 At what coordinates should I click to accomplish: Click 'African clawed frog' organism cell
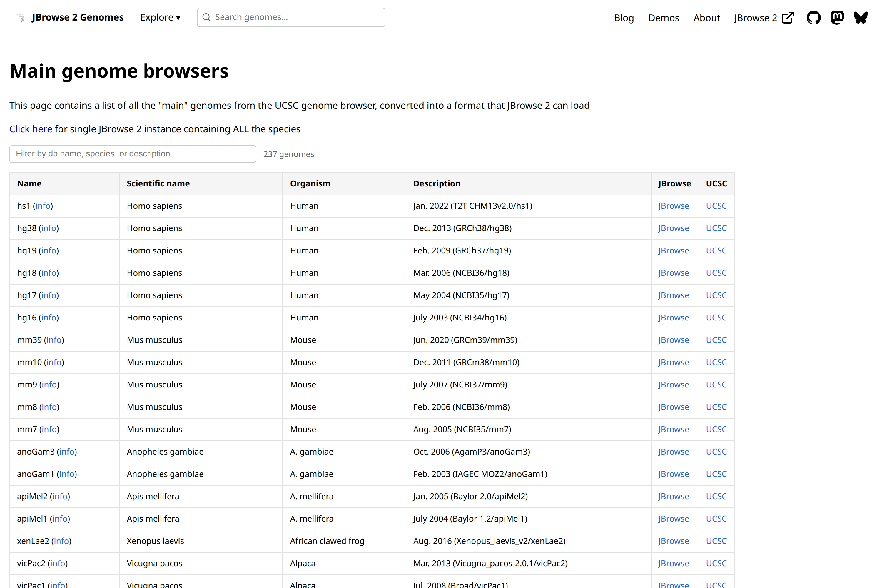click(327, 541)
